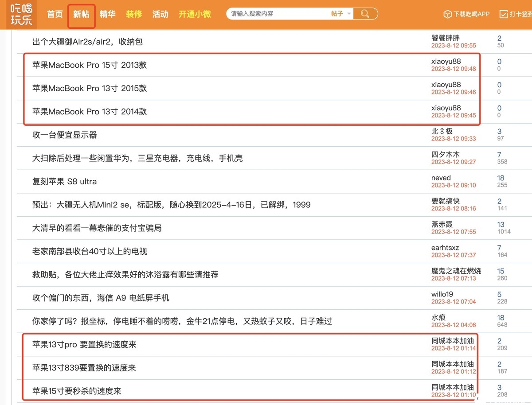Image resolution: width=532 pixels, height=405 pixels.
Task: Open post 苹果15寸要秒杀的速度来
Action: pos(77,391)
